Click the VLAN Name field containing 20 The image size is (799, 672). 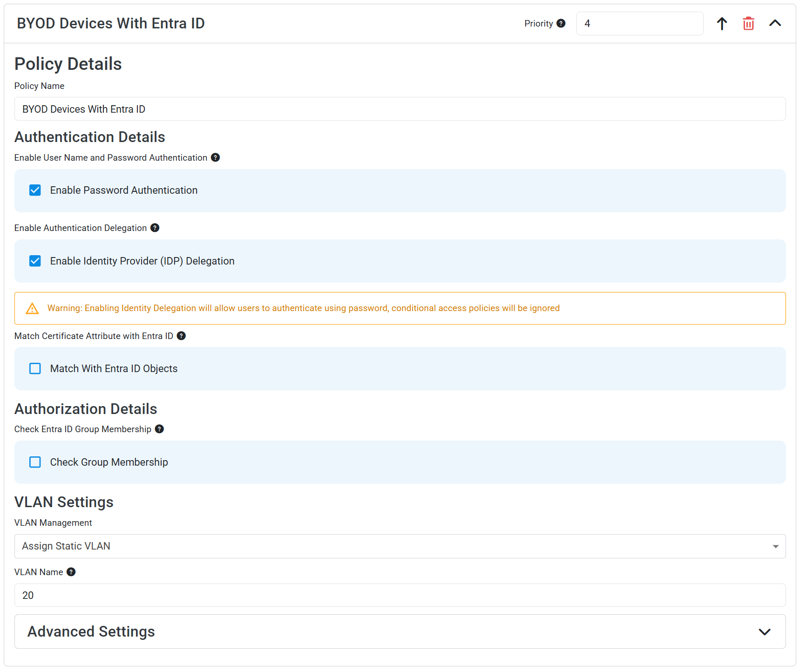pyautogui.click(x=186, y=595)
